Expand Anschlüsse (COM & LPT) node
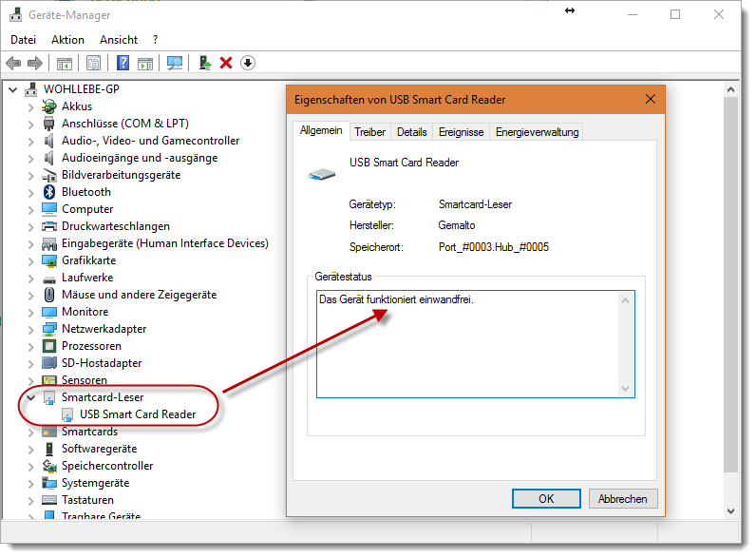The width and height of the screenshot is (756, 558). (x=31, y=124)
